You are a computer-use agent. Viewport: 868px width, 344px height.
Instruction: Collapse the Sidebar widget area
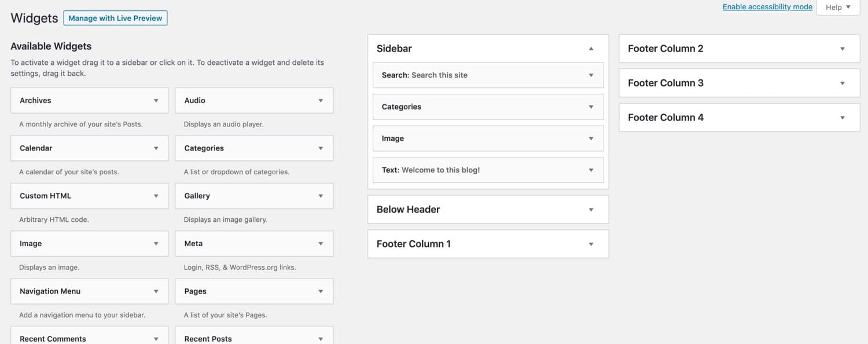pyautogui.click(x=591, y=49)
